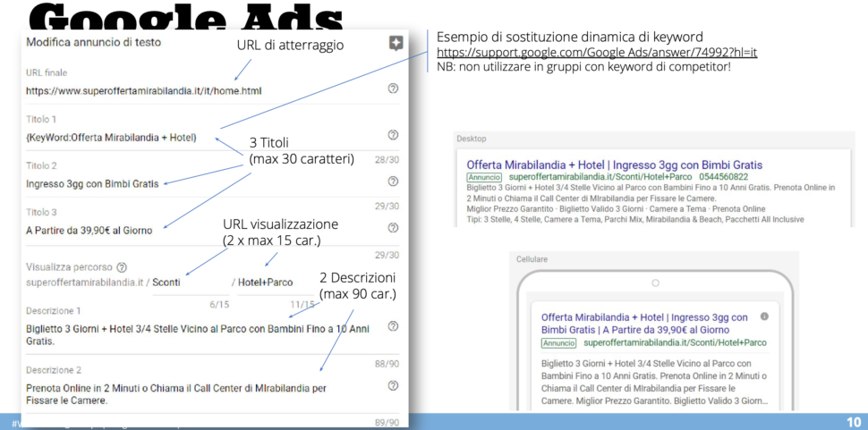868x430 pixels.
Task: Open help icon beside Descrizione 2 field
Action: [x=393, y=385]
